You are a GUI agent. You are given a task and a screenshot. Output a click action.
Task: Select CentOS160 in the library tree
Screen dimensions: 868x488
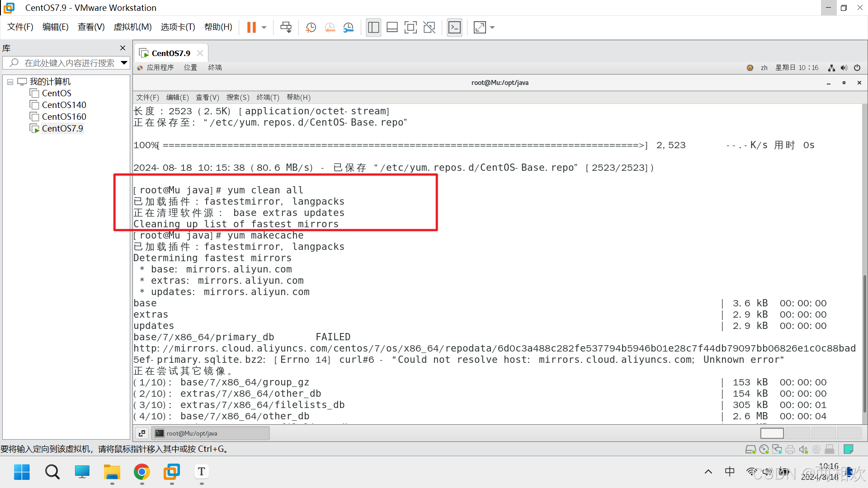coord(64,117)
